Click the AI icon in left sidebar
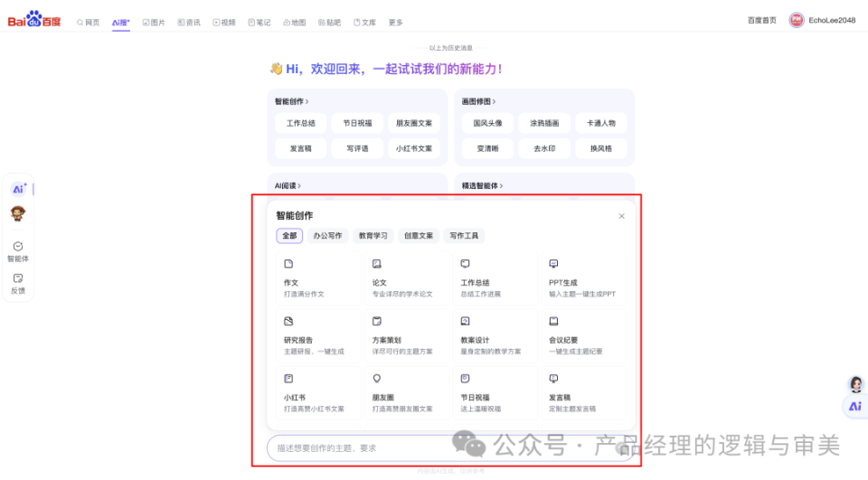Viewport: 868px width, 480px height. pyautogui.click(x=18, y=189)
